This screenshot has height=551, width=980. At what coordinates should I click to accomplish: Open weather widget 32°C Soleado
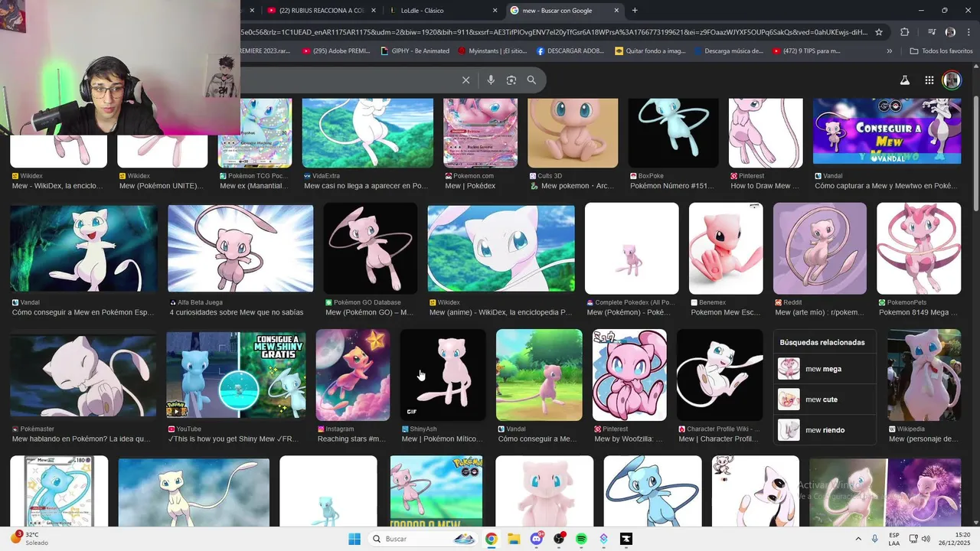[29, 539]
